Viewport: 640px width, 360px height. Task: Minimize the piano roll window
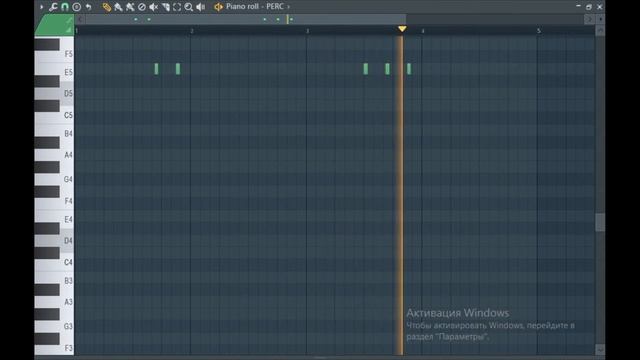tap(578, 7)
